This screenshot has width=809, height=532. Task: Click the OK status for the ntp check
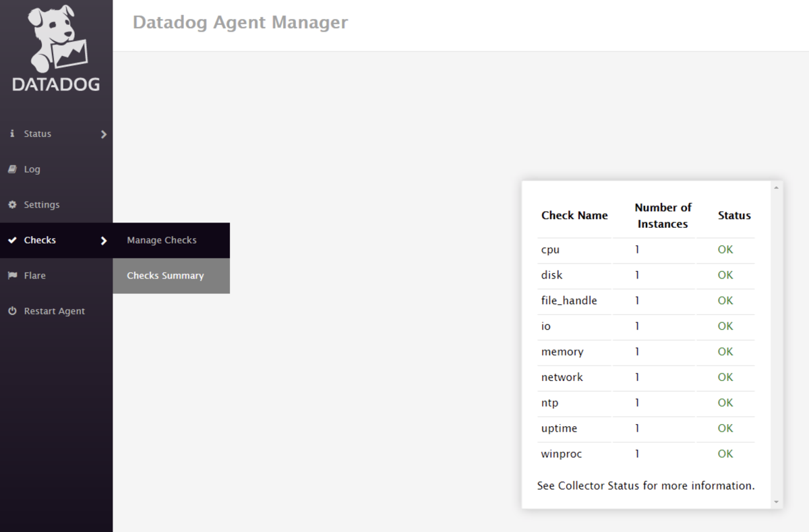coord(725,403)
